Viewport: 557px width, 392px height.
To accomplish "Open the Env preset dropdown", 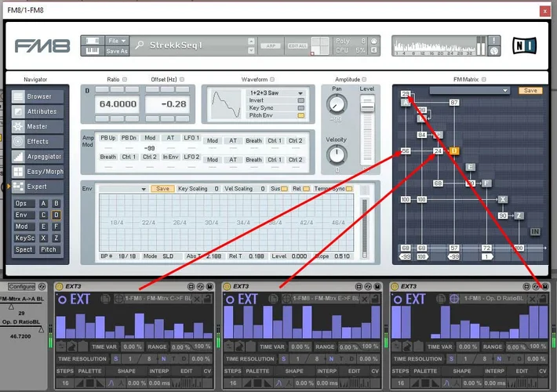I will point(124,189).
